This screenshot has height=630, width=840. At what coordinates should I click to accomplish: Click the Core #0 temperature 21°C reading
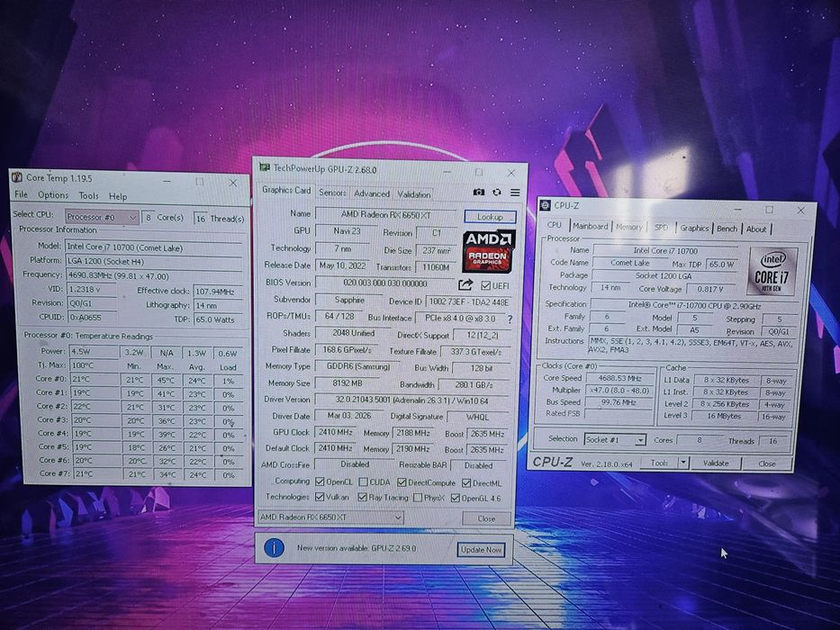[x=95, y=379]
